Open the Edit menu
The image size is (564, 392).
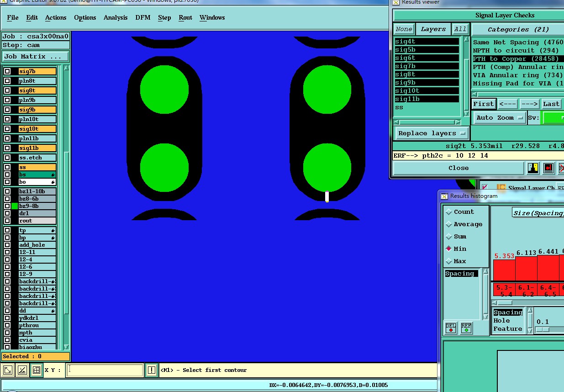[x=32, y=18]
